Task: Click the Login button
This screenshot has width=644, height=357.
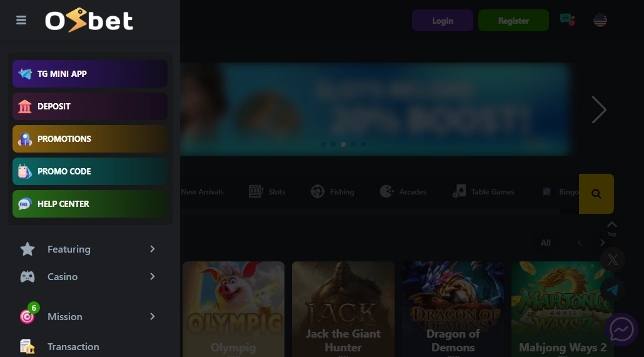Action: [x=442, y=21]
